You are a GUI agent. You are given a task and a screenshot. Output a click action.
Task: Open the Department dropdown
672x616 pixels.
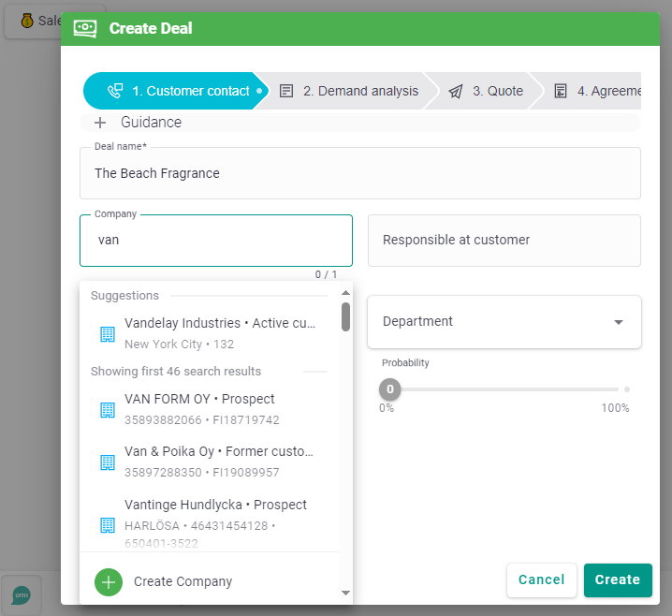click(504, 322)
